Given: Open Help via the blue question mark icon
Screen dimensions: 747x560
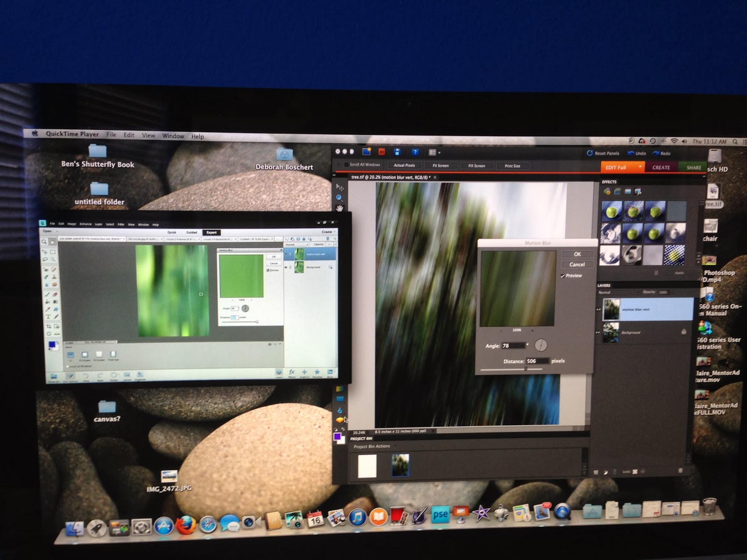Looking at the screenshot, I should pyautogui.click(x=415, y=152).
